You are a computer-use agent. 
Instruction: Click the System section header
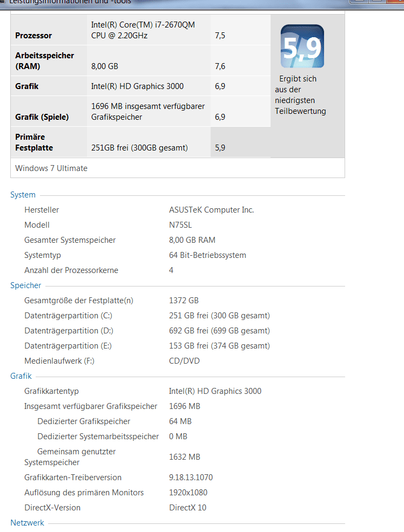point(23,195)
